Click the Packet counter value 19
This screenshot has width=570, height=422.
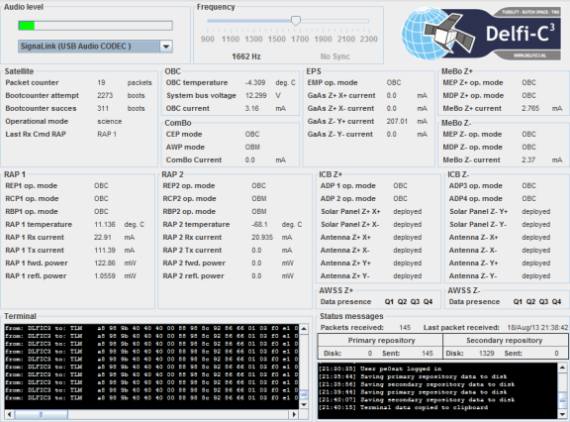(101, 83)
